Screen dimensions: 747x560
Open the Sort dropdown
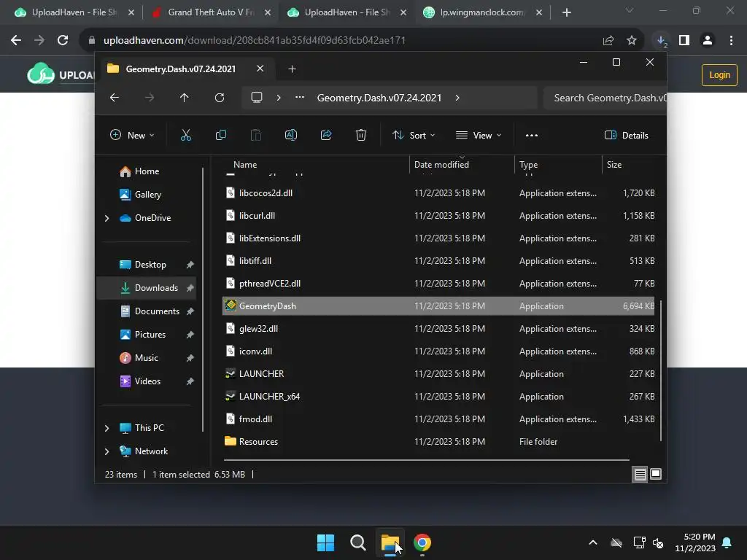[x=414, y=135]
